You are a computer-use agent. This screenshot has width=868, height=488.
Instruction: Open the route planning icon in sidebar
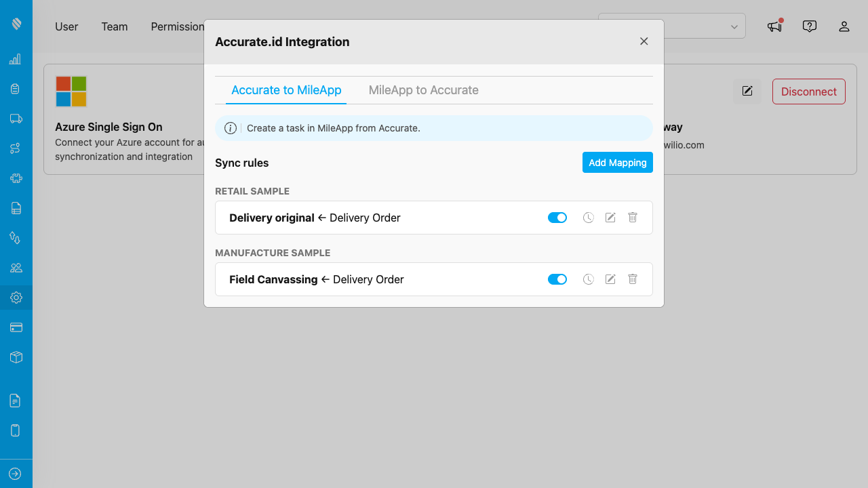pos(16,148)
